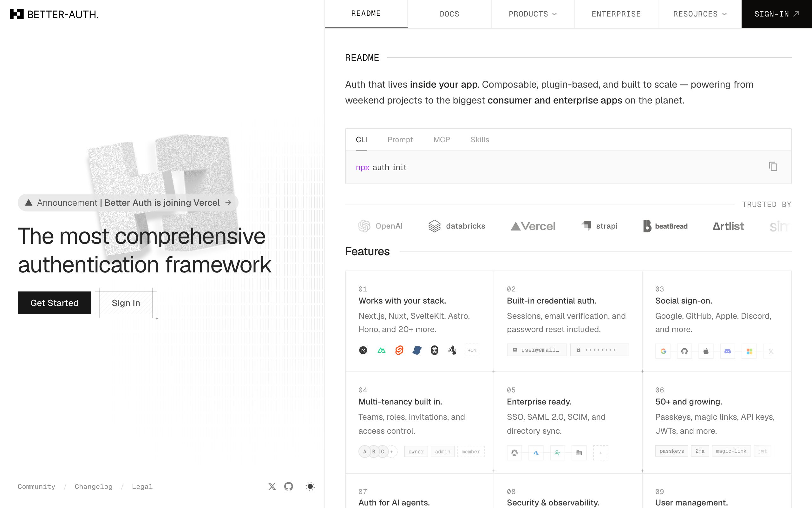The height and width of the screenshot is (508, 812).
Task: Click the Nuxt green framework icon
Action: [382, 351]
